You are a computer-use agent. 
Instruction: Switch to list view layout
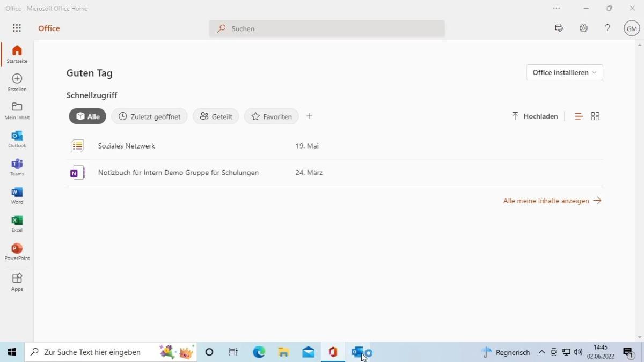click(579, 116)
